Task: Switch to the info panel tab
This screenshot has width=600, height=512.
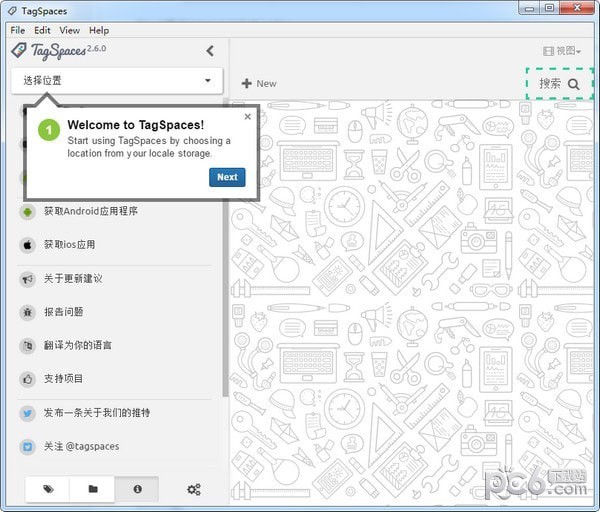Action: click(137, 489)
